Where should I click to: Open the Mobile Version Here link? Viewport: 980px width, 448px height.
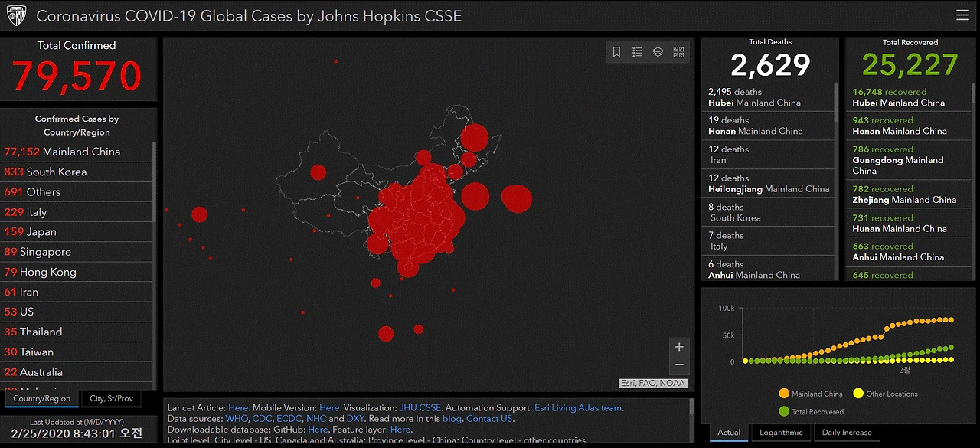[x=329, y=408]
